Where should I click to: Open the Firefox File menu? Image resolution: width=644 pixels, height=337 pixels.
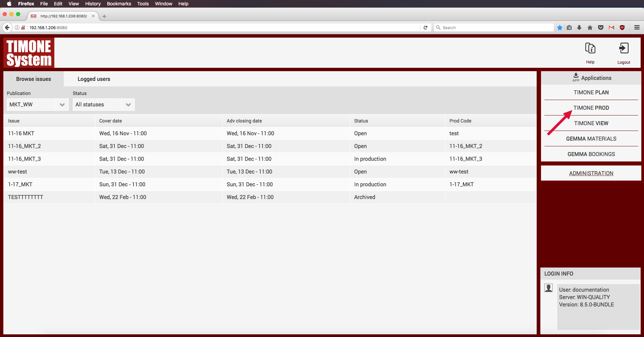point(44,4)
